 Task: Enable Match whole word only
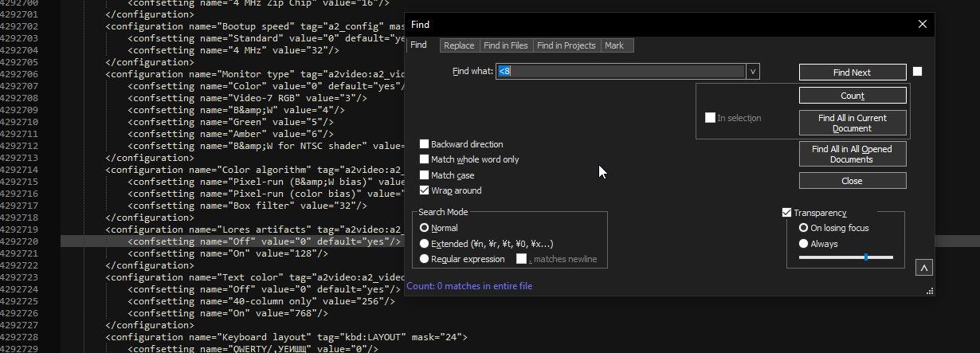click(x=425, y=159)
